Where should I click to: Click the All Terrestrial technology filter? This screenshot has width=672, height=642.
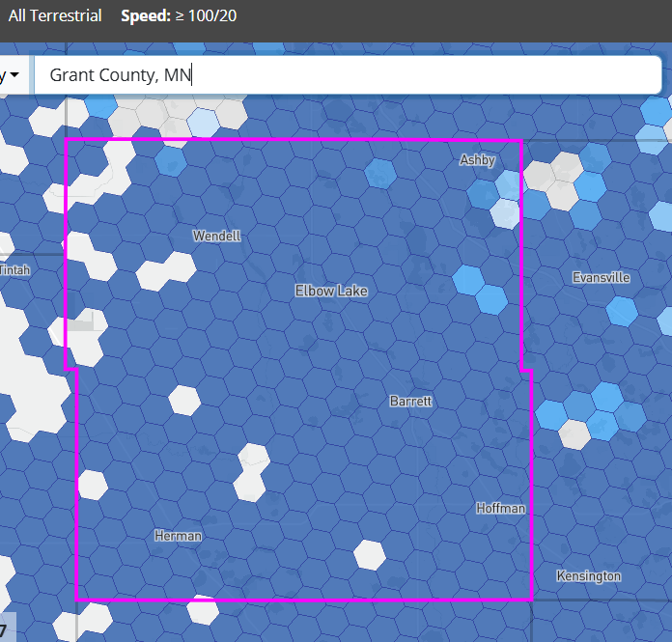coord(55,15)
